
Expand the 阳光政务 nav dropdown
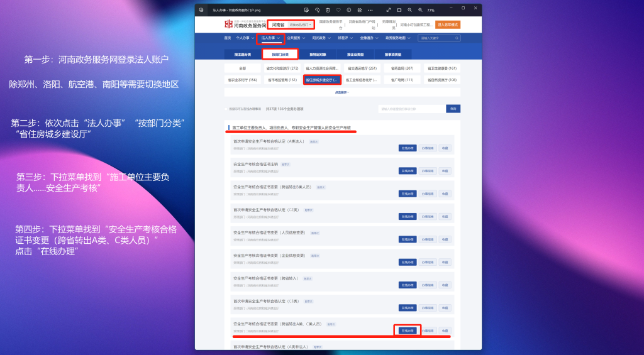pyautogui.click(x=321, y=38)
